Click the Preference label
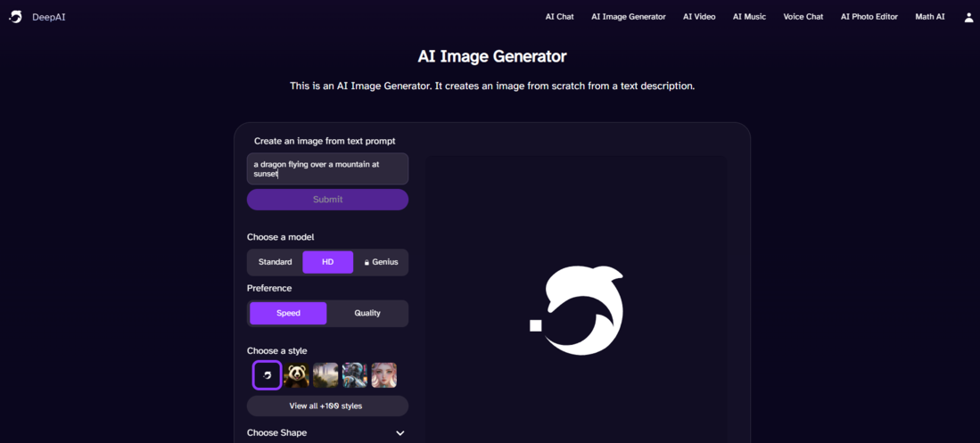This screenshot has height=443, width=980. tap(269, 288)
